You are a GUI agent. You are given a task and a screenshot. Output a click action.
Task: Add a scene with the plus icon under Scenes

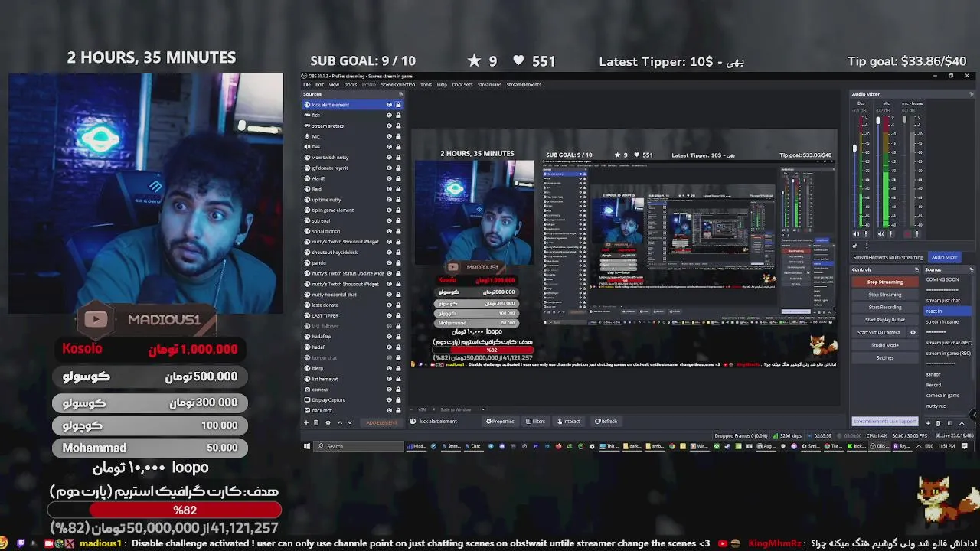point(928,423)
